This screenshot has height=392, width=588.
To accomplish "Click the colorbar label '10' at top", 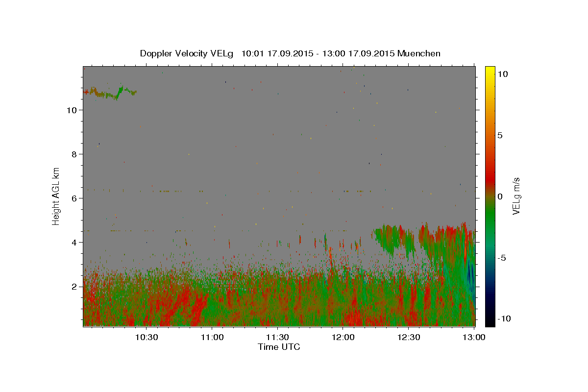I will (502, 74).
